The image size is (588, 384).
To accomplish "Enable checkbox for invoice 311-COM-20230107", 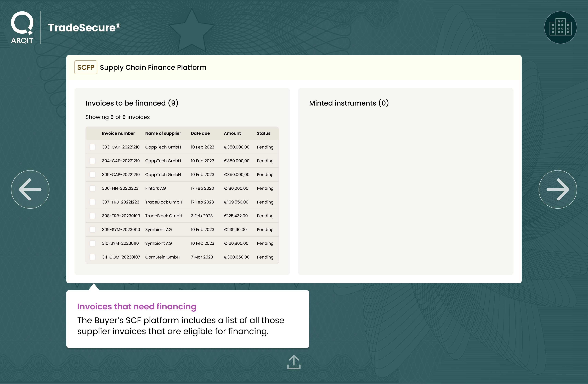I will pos(92,257).
